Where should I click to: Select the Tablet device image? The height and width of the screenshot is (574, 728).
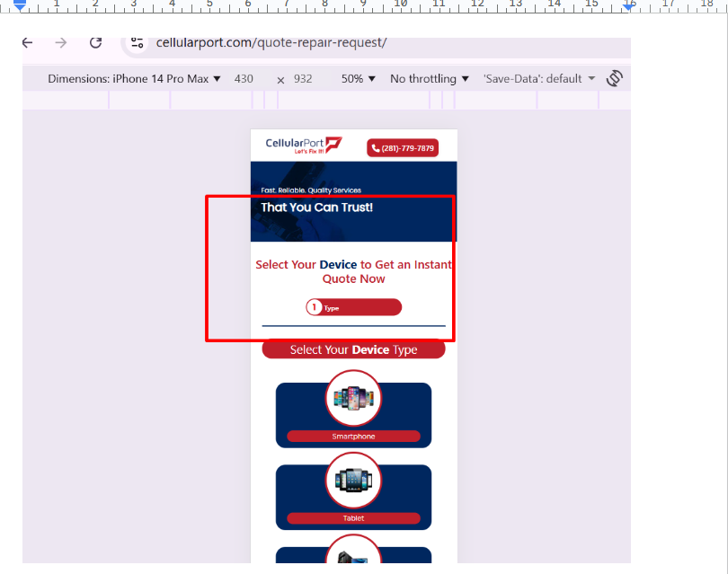click(353, 481)
